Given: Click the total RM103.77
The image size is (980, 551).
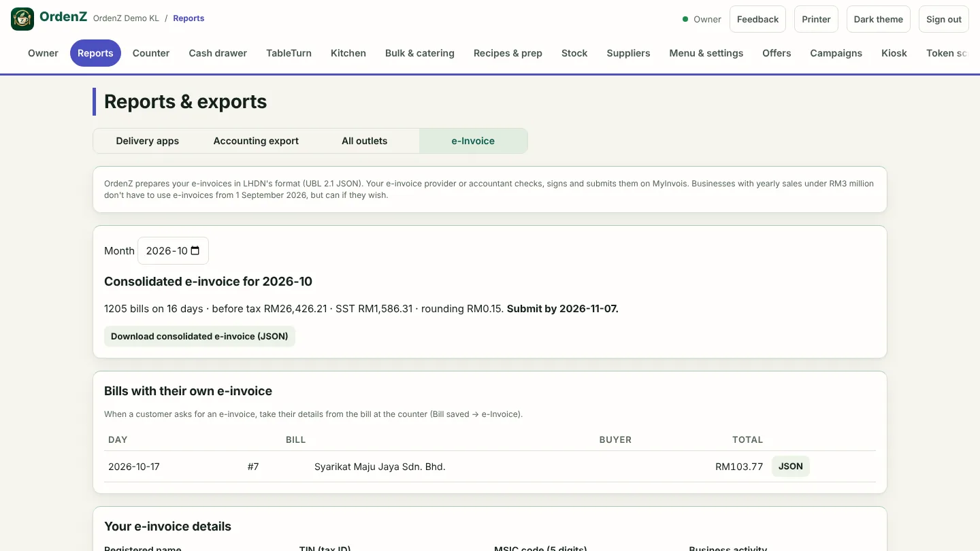Looking at the screenshot, I should 739,467.
